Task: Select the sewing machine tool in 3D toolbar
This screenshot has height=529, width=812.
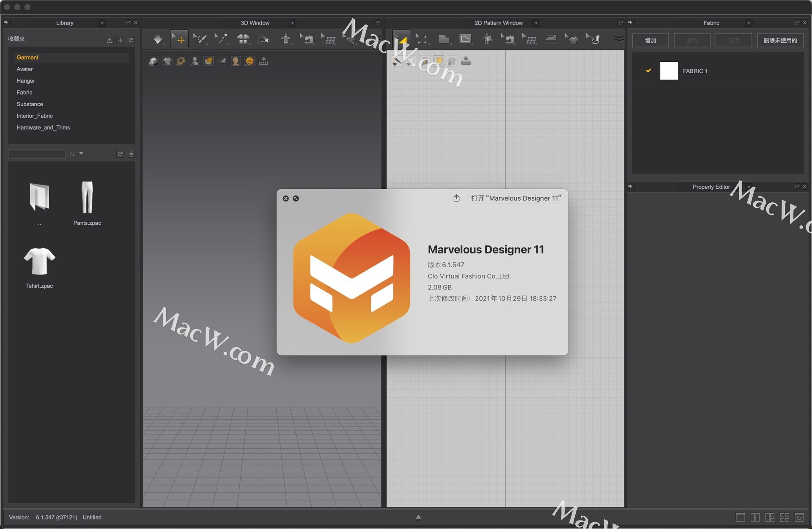Action: [307, 39]
